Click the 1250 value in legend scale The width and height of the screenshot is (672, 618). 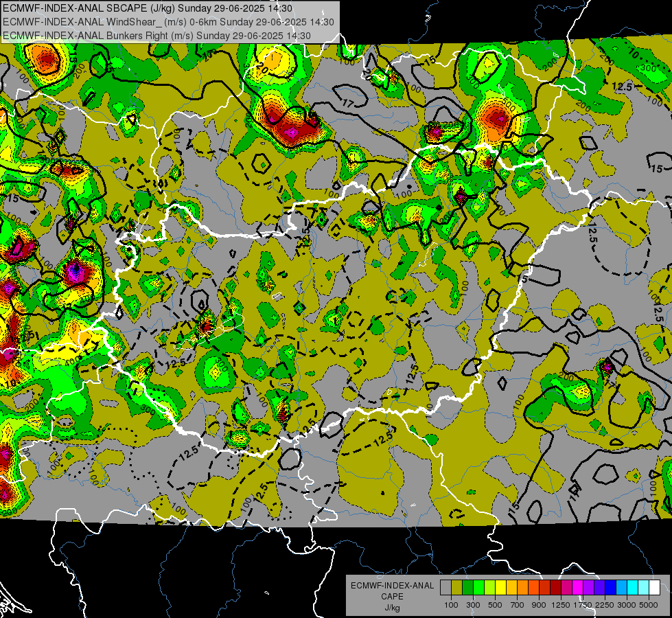(x=561, y=605)
